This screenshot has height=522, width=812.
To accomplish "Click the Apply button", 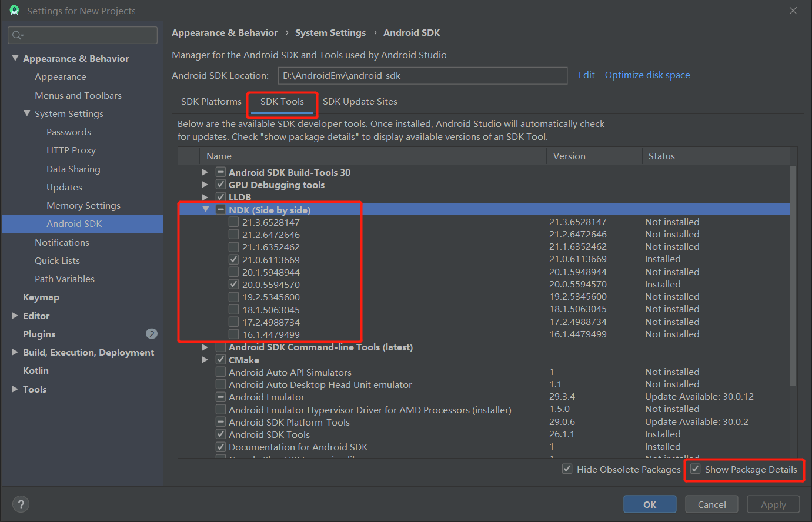I will point(773,504).
